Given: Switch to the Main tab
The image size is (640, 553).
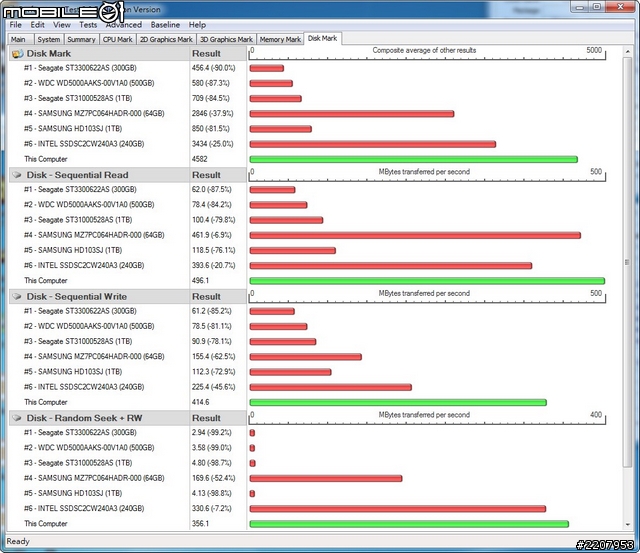Looking at the screenshot, I should pos(20,40).
